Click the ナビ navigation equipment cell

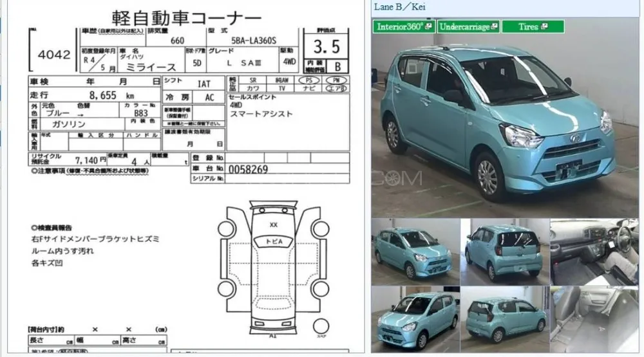(x=309, y=88)
